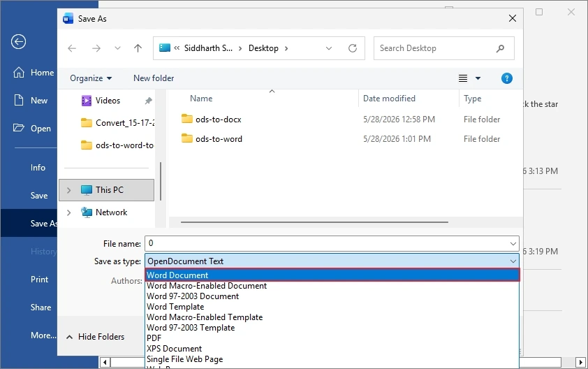Sort by the Type column
588x369 pixels.
tap(472, 99)
